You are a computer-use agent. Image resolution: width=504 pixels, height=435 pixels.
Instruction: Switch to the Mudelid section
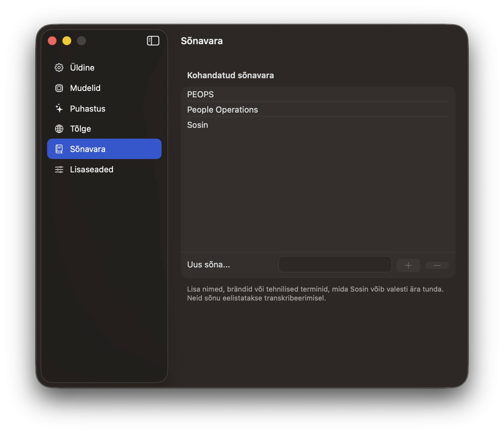pyautogui.click(x=85, y=88)
